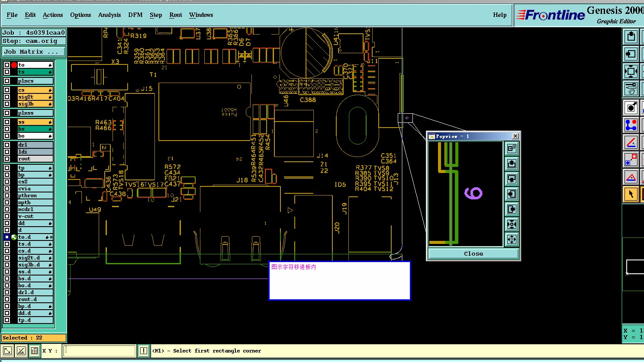Click the Job Matrix button
Image resolution: width=644 pixels, height=362 pixels.
(x=34, y=51)
